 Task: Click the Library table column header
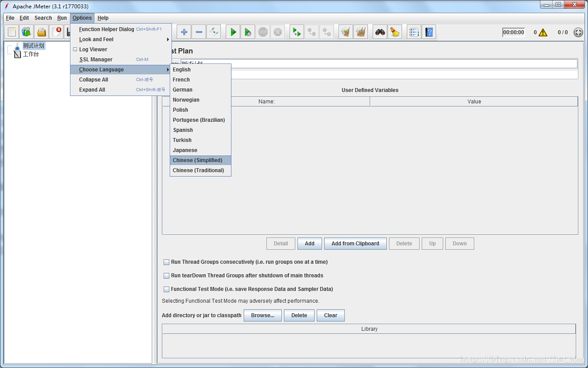369,329
